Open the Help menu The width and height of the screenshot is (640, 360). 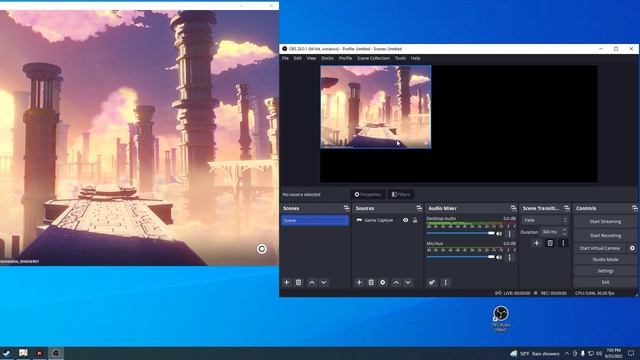(x=416, y=58)
